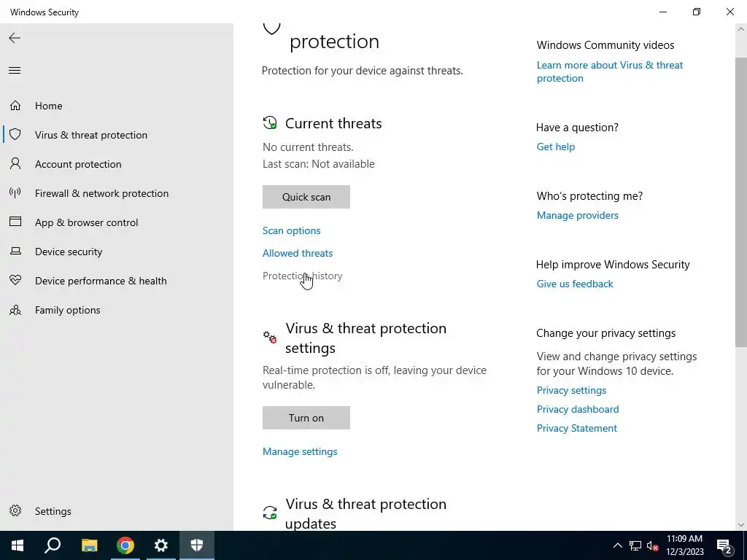Select Device security in sidebar

(69, 252)
